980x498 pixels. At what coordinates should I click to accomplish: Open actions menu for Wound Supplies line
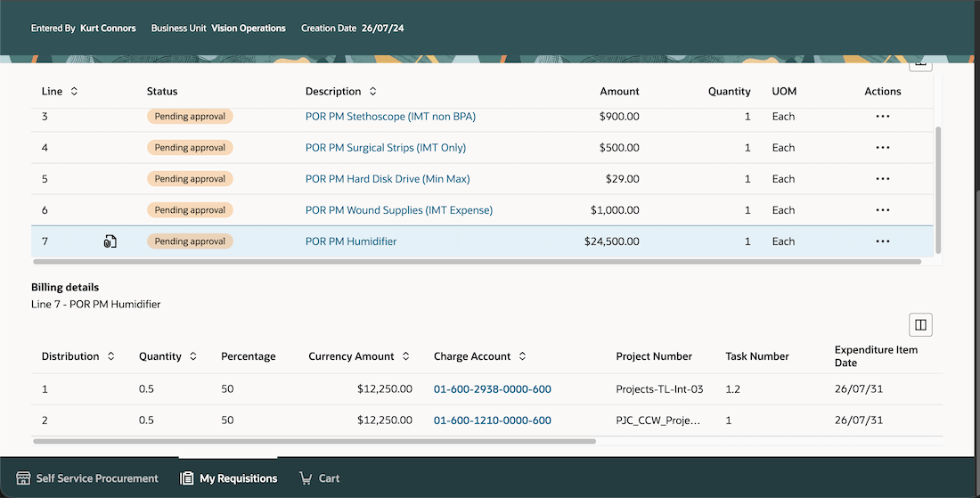coord(883,210)
